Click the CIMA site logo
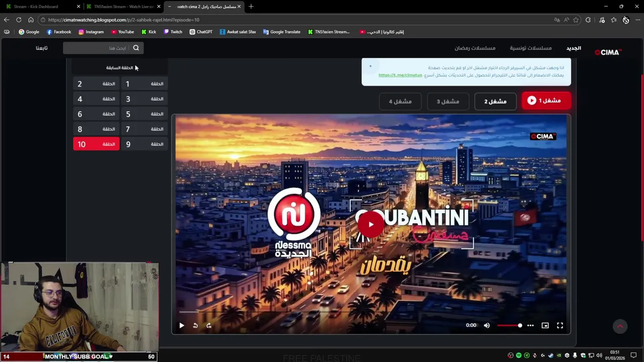The image size is (644, 362). (x=608, y=52)
